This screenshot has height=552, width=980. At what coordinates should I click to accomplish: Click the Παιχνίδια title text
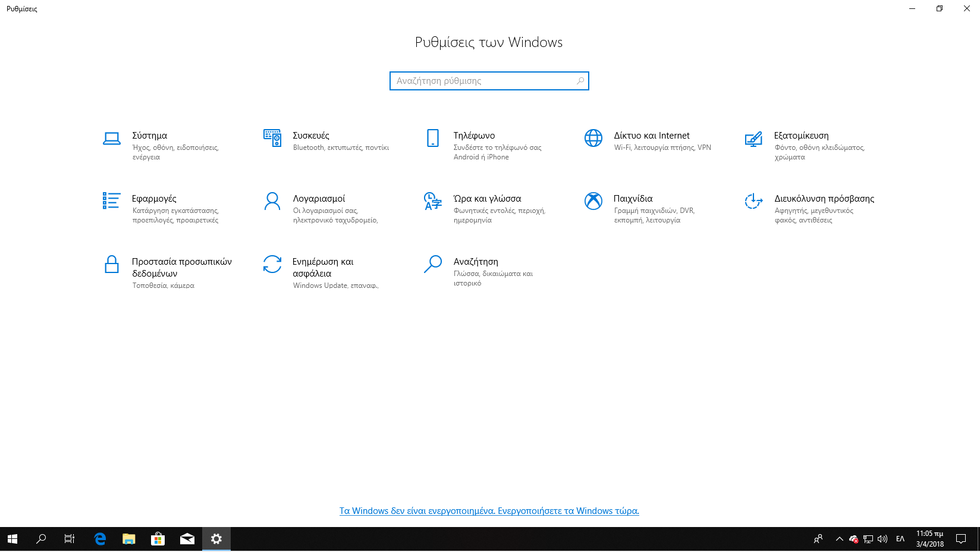(633, 199)
